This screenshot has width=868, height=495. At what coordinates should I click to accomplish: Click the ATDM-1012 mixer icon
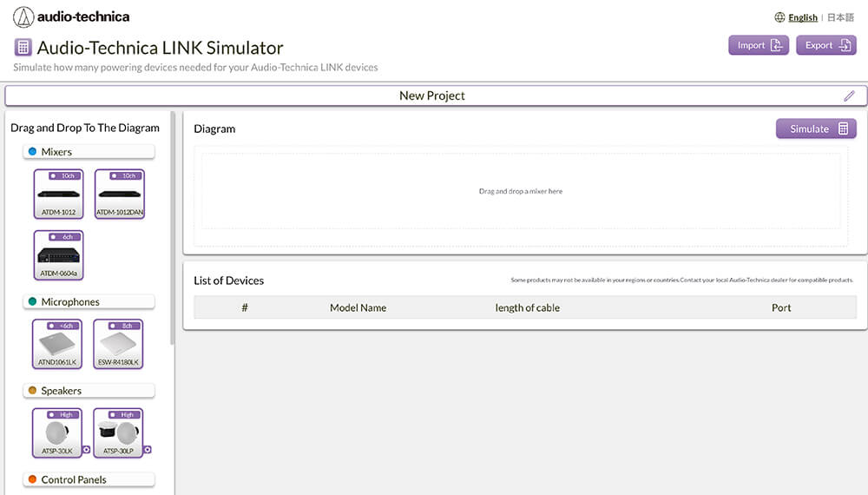59,194
